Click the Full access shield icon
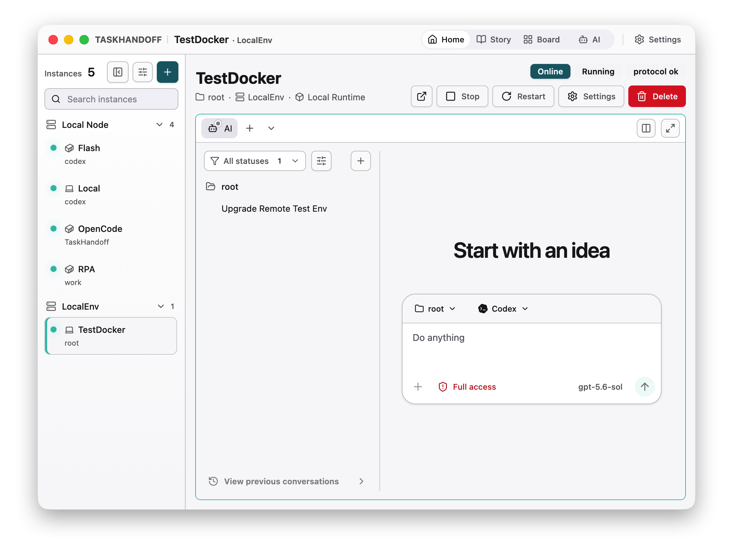733x560 pixels. point(443,387)
